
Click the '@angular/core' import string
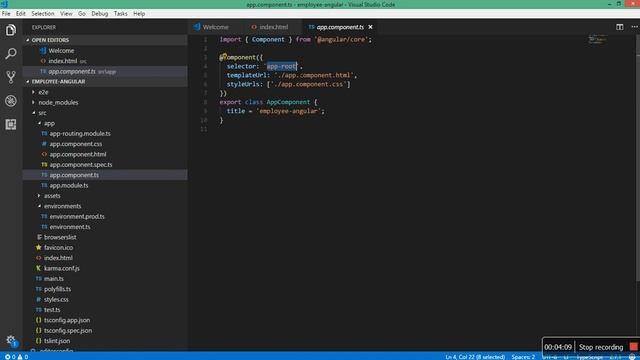click(341, 40)
